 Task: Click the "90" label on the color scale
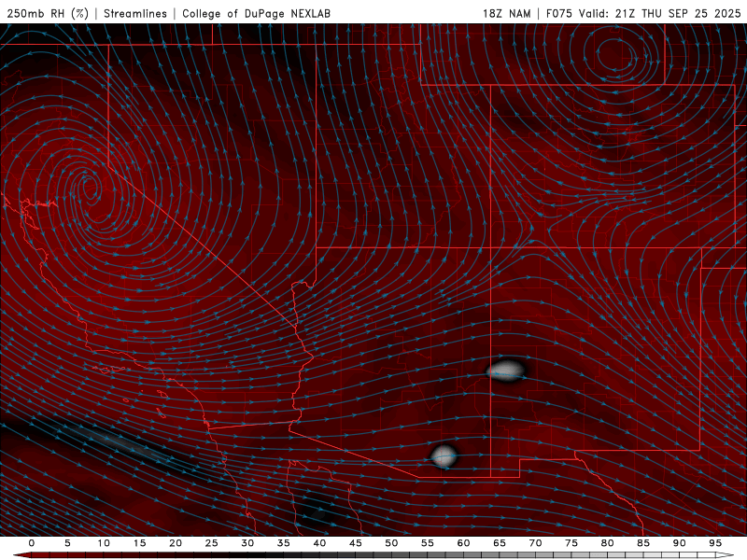click(679, 543)
